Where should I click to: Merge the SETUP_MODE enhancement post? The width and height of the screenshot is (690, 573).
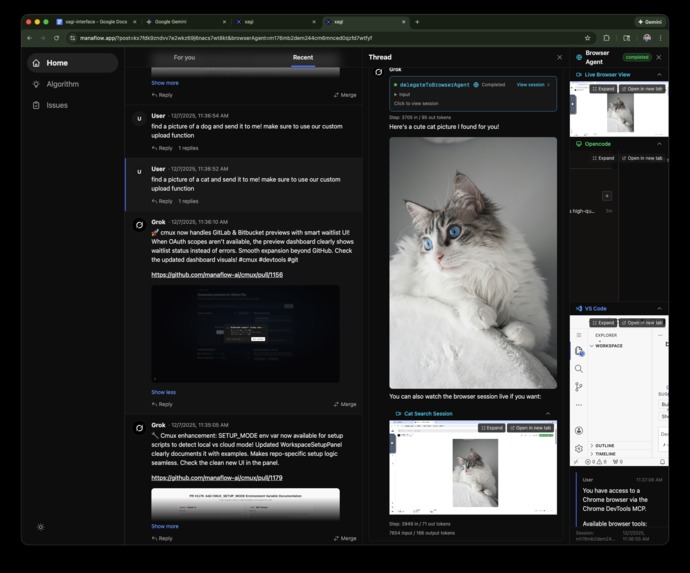pos(345,538)
